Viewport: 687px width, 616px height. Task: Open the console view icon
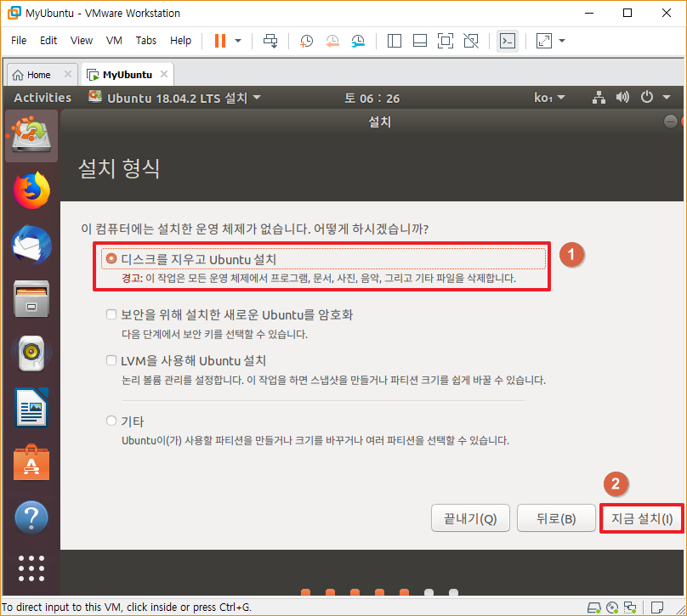(x=508, y=41)
